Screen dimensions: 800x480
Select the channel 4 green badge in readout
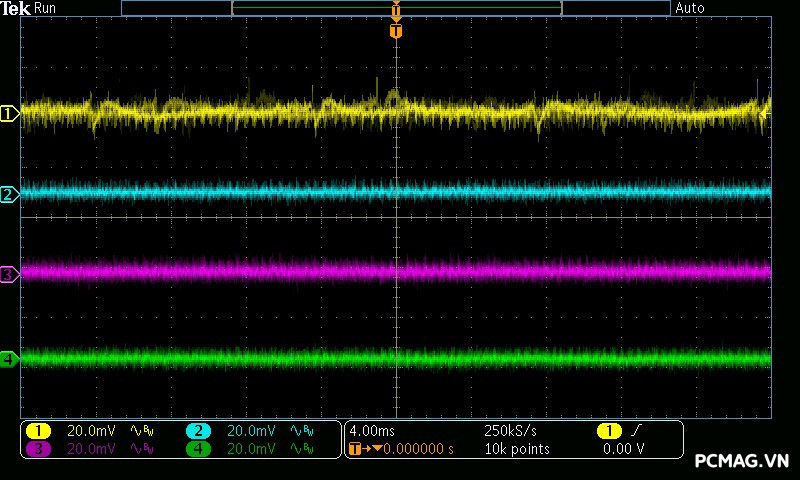198,449
